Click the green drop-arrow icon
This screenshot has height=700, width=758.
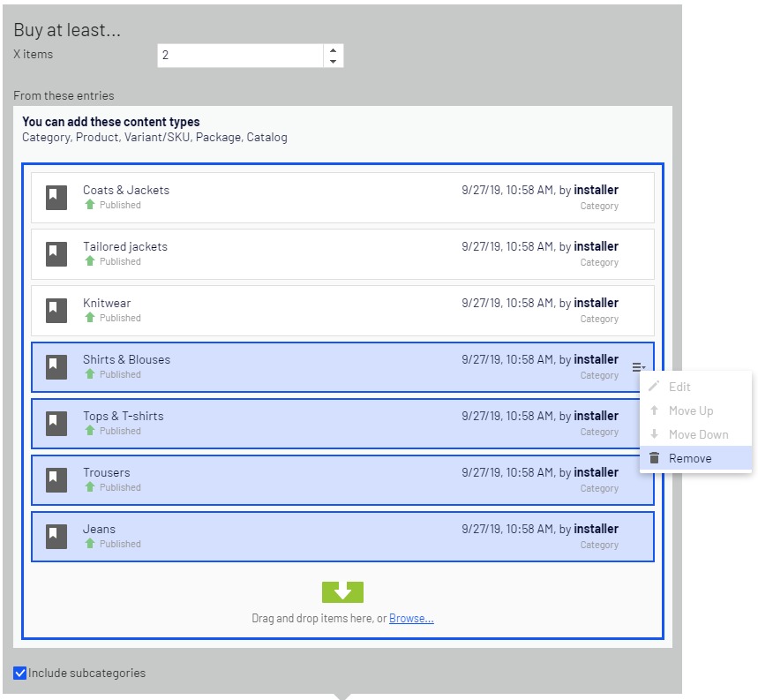(342, 591)
